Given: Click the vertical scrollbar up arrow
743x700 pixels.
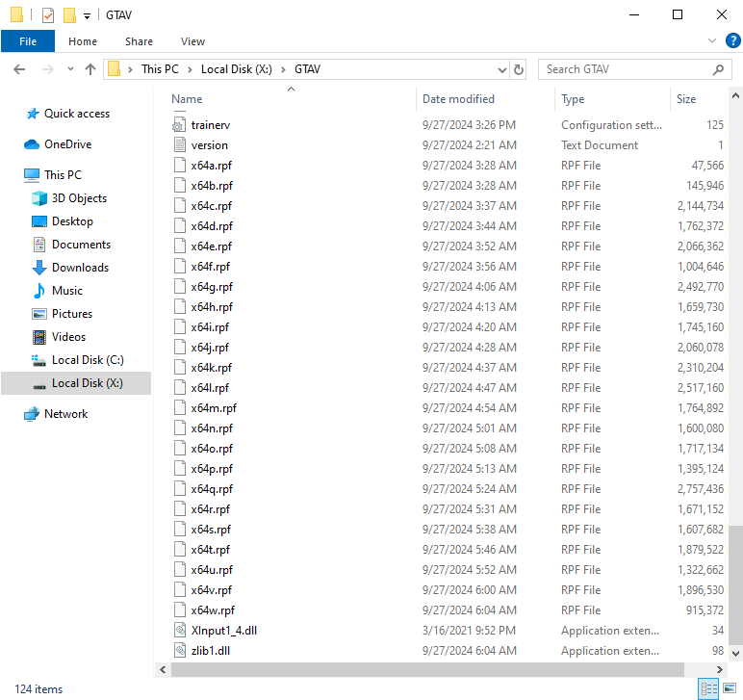Looking at the screenshot, I should click(735, 95).
